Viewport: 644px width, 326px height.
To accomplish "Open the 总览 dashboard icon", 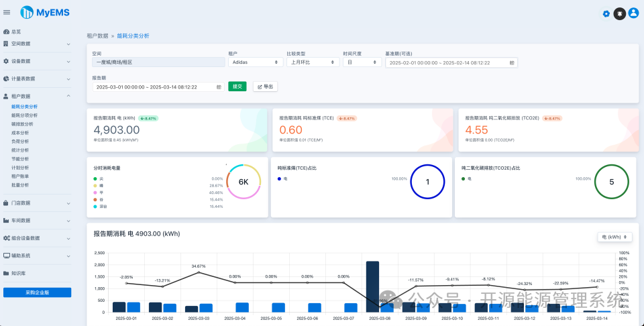I will (x=6, y=32).
